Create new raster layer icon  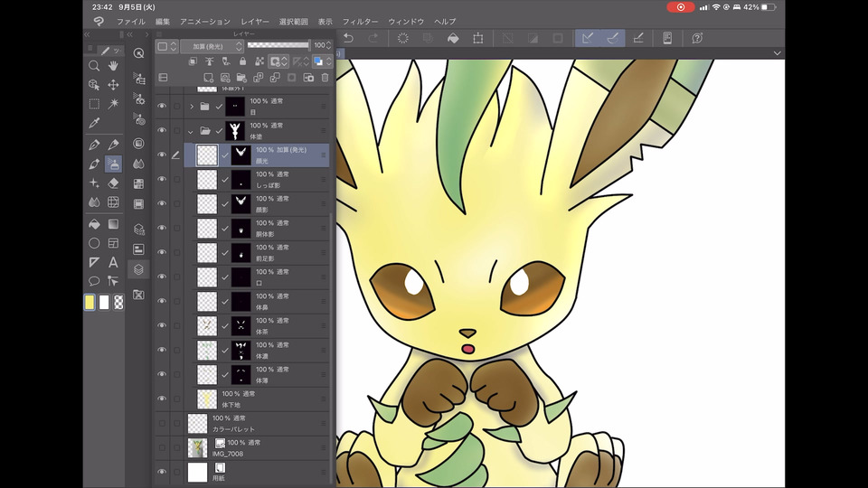pos(208,78)
